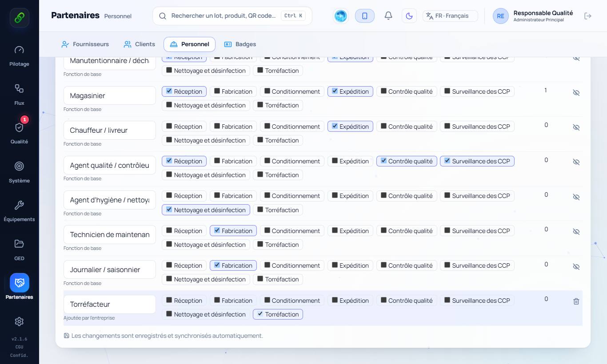The width and height of the screenshot is (607, 364).
Task: Select the Personnel tab
Action: tap(189, 44)
